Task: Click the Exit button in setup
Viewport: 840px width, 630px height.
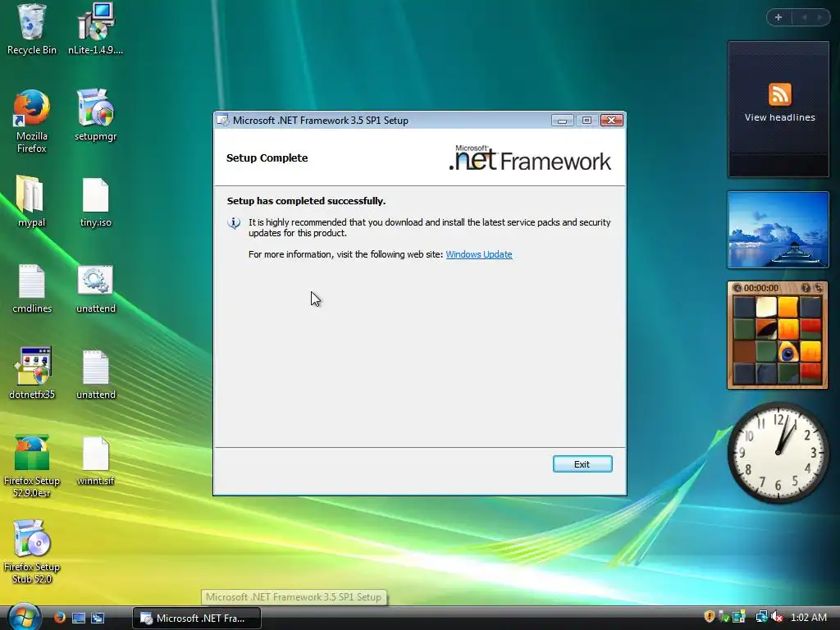Action: click(582, 464)
